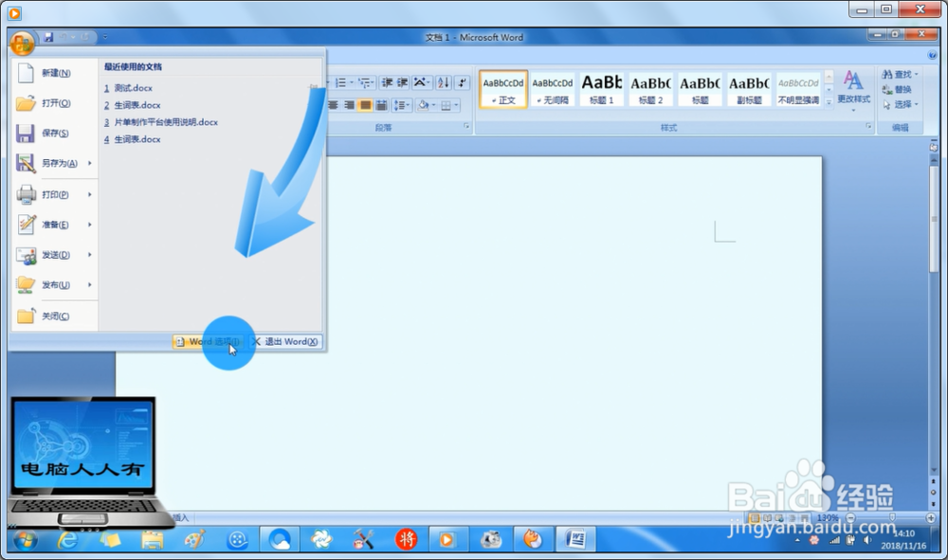Apply the 不明显强调 style
Screen dimensions: 948x560
[x=798, y=89]
